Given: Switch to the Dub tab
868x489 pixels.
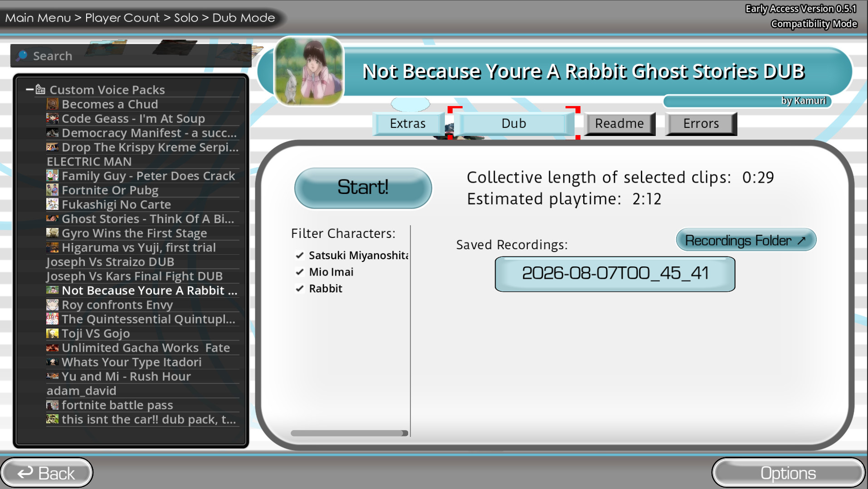Looking at the screenshot, I should (514, 123).
